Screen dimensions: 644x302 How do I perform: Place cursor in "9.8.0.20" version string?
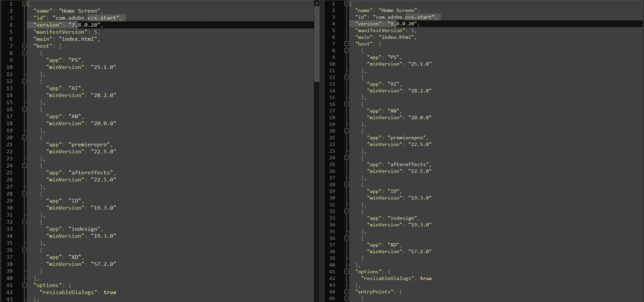pyautogui.click(x=403, y=24)
